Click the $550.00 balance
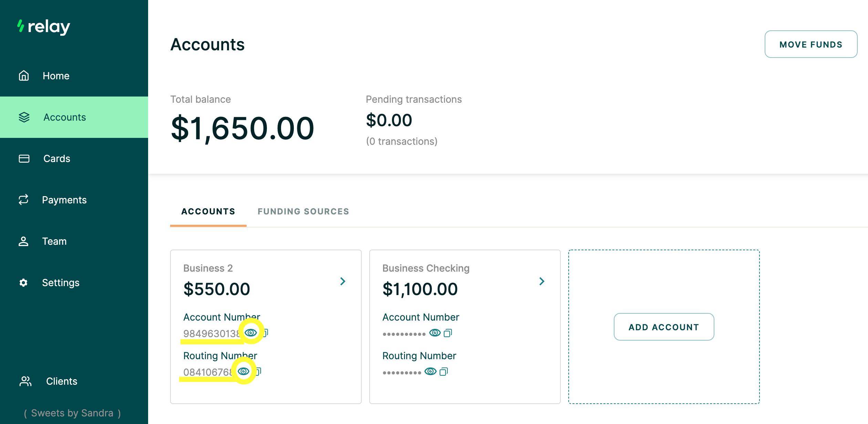The width and height of the screenshot is (868, 424). (x=217, y=289)
